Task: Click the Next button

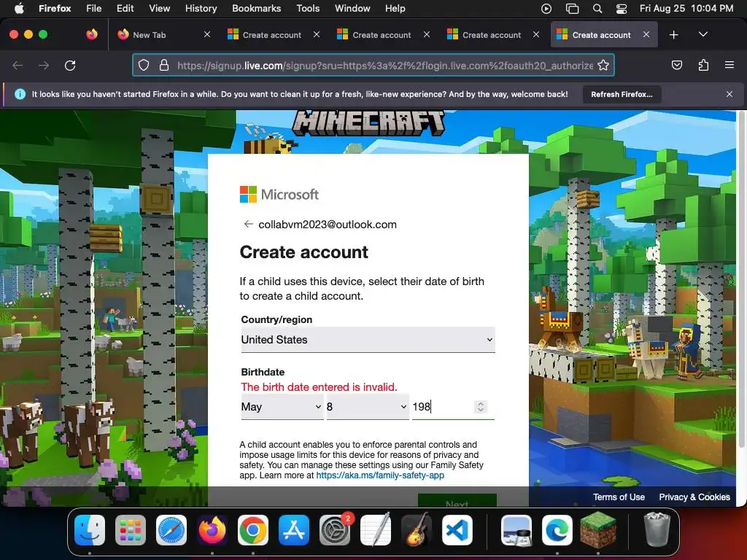Action: 457,501
